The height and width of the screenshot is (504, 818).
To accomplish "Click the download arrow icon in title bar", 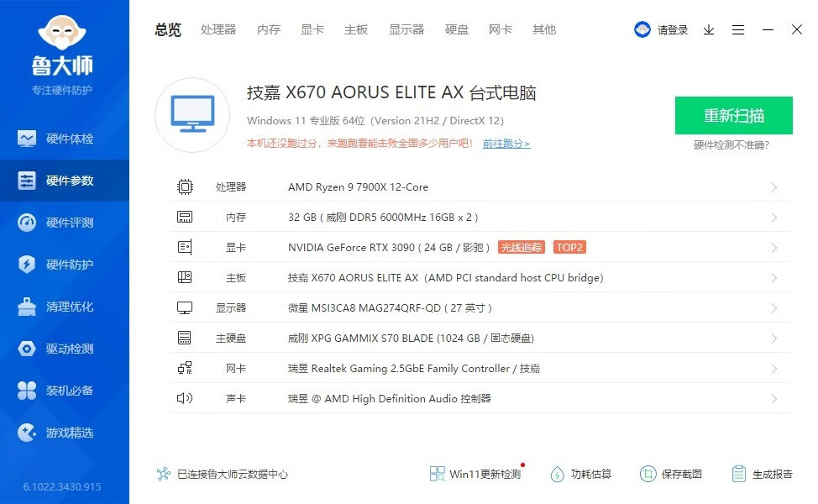I will coord(709,29).
